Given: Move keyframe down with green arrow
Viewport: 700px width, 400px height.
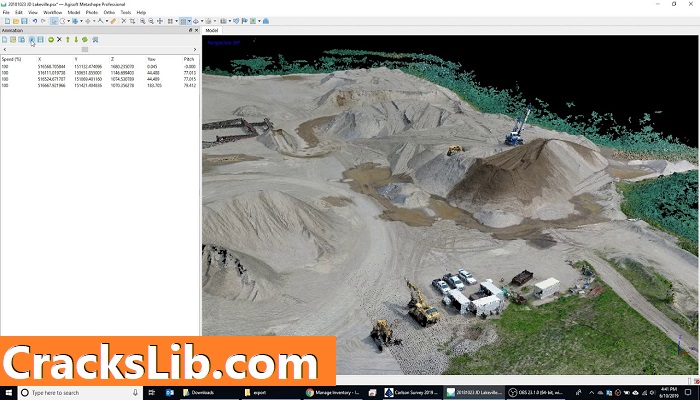Looking at the screenshot, I should 76,40.
